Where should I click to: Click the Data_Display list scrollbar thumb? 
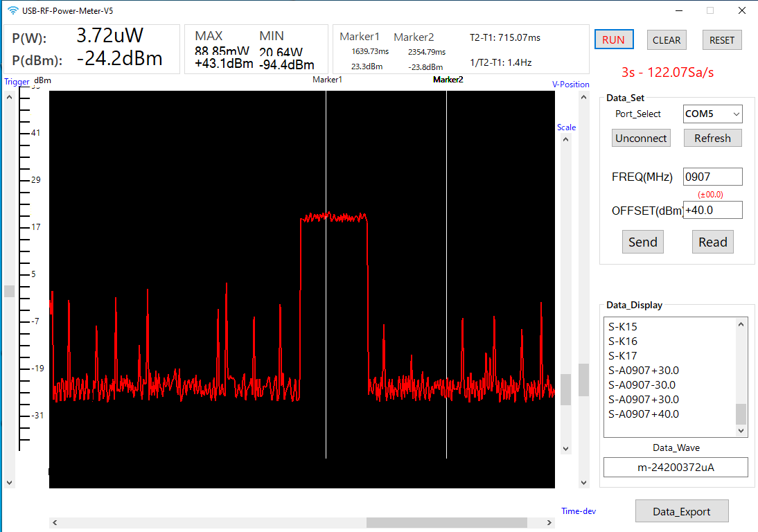741,414
